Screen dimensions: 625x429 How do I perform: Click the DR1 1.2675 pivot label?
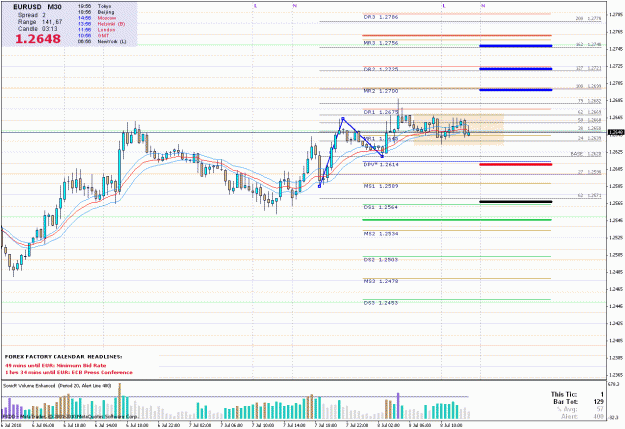[x=381, y=112]
